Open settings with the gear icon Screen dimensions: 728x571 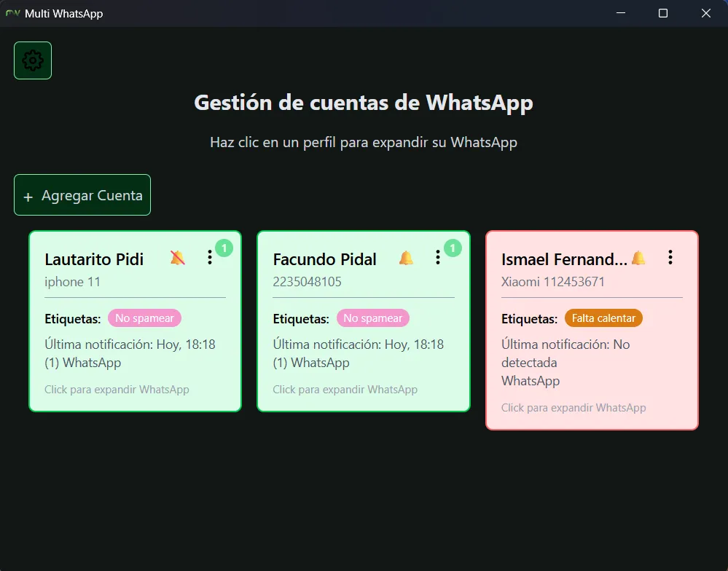point(32,60)
